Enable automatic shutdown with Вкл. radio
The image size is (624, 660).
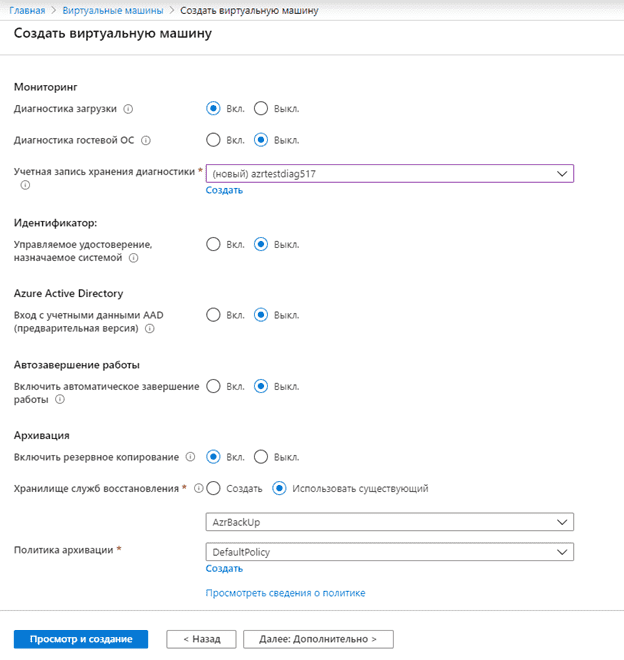(x=213, y=386)
